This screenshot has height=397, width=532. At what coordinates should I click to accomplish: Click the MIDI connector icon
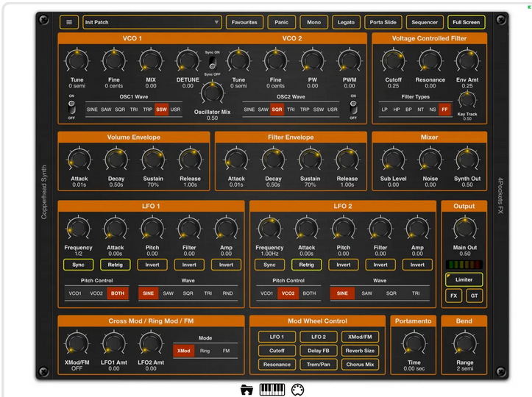(298, 389)
